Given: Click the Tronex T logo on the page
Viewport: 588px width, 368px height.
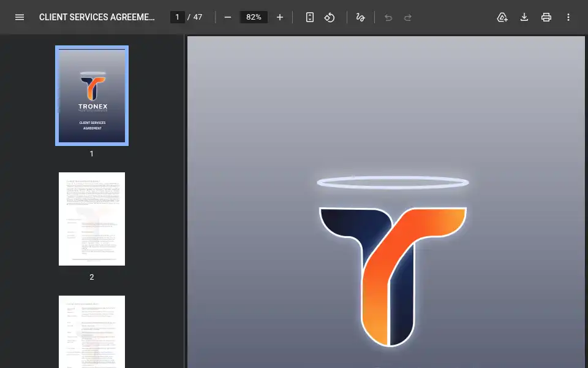Looking at the screenshot, I should click(x=393, y=276).
